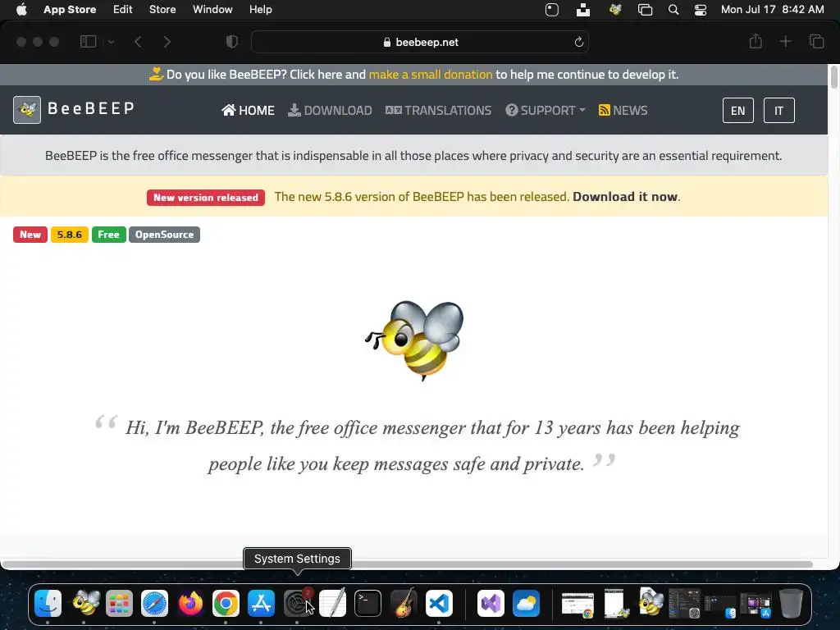Click the 'New version released' badge

pos(206,197)
